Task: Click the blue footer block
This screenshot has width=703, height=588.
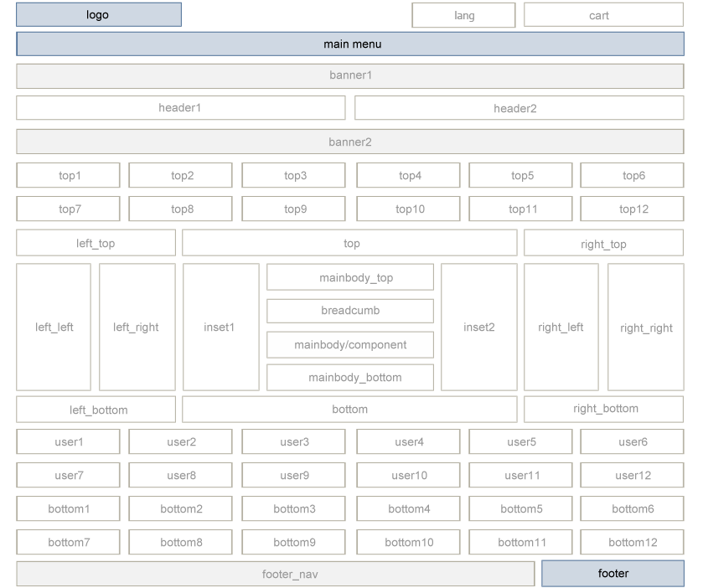Action: [613, 573]
